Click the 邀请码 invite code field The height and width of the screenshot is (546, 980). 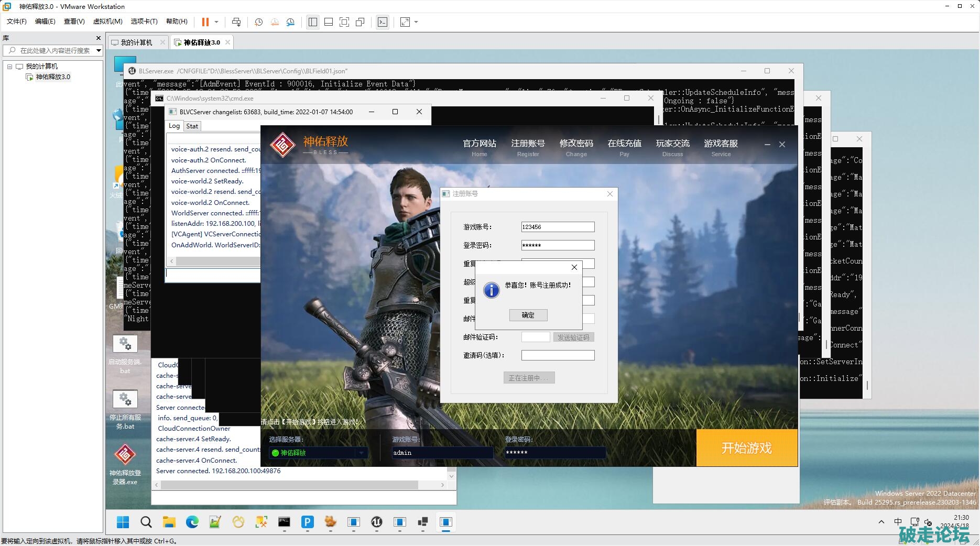pos(558,355)
